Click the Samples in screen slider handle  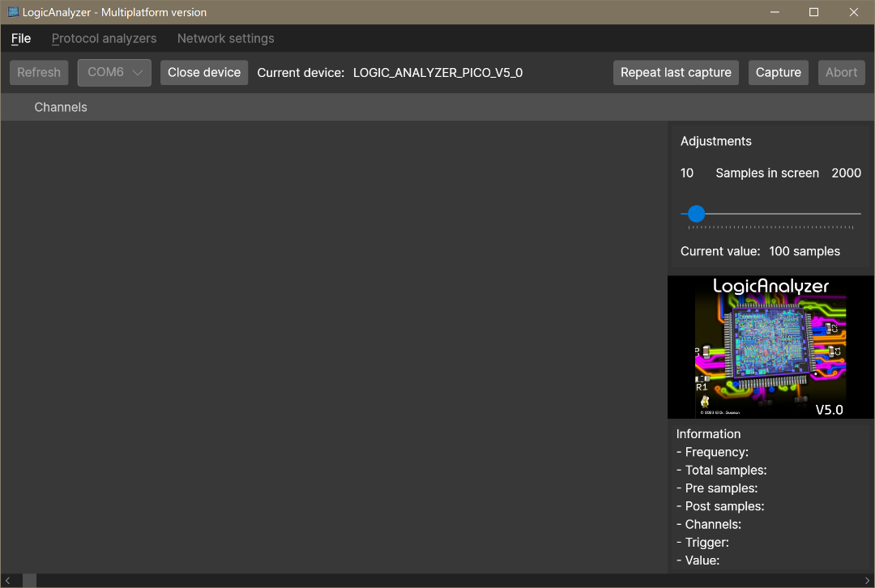(697, 214)
